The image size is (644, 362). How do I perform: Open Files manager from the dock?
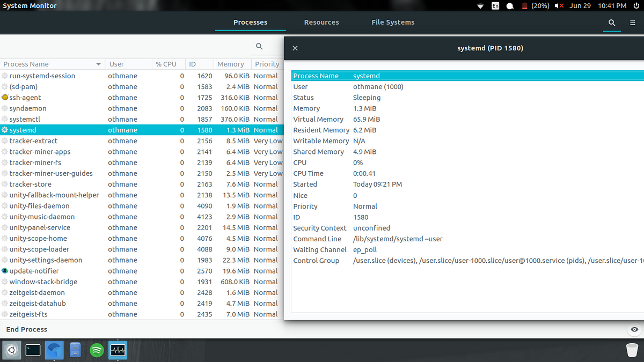[x=75, y=351]
